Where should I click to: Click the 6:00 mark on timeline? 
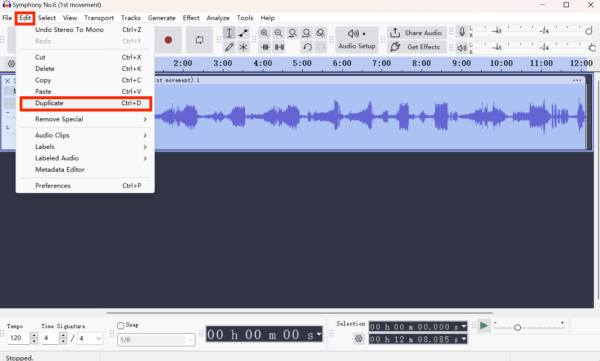point(342,63)
